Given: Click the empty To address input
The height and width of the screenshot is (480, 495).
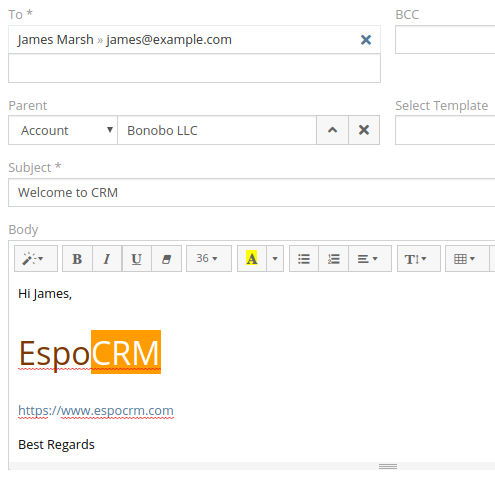Looking at the screenshot, I should click(x=194, y=68).
